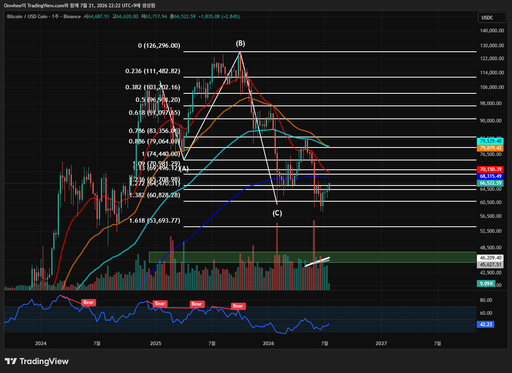The height and width of the screenshot is (373, 512).
Task: Select the orange 79,019.42 price tag
Action: point(490,148)
